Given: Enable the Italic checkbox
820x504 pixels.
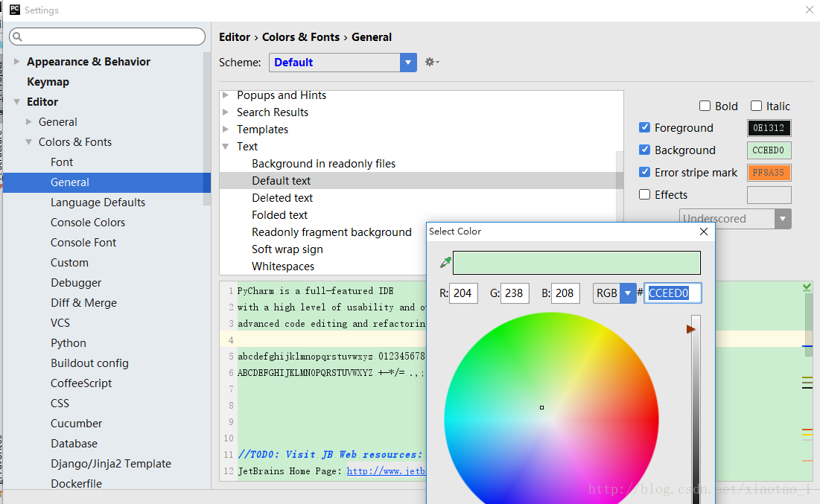Looking at the screenshot, I should point(756,106).
